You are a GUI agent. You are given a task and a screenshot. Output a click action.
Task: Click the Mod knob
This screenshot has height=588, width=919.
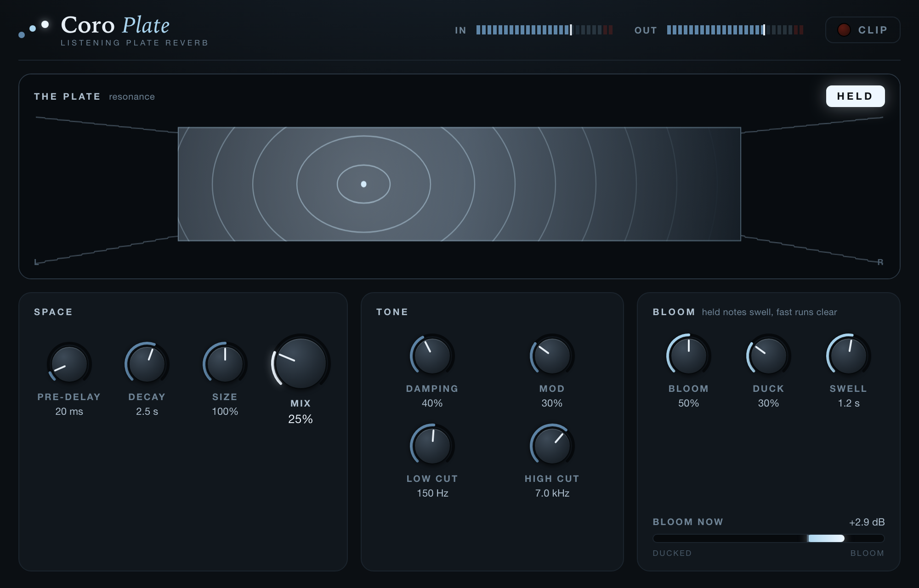pos(552,356)
